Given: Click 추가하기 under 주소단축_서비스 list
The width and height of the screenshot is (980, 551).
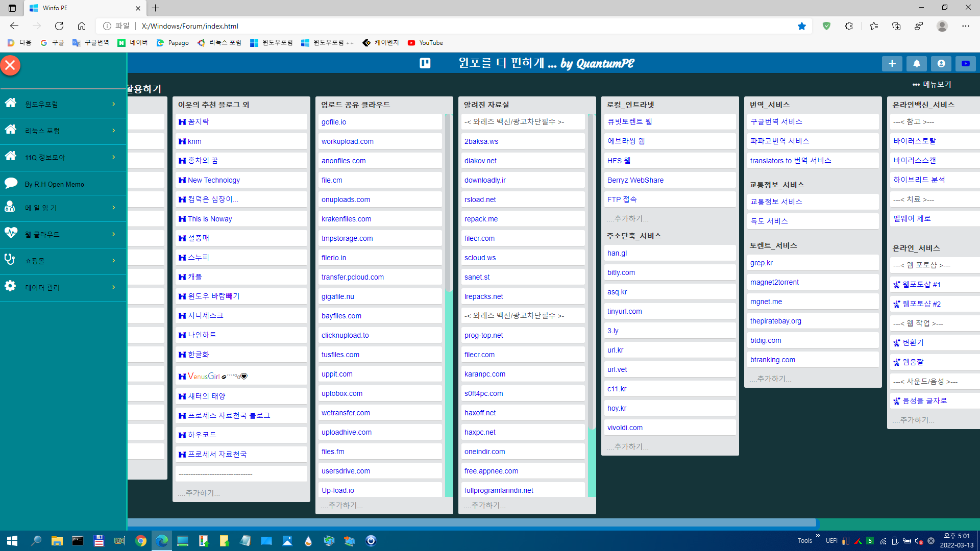Looking at the screenshot, I should coord(628,446).
